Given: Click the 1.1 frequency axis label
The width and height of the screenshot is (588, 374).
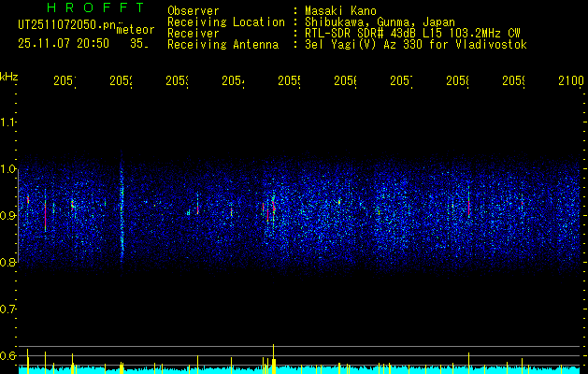Looking at the screenshot, I should pyautogui.click(x=7, y=122).
